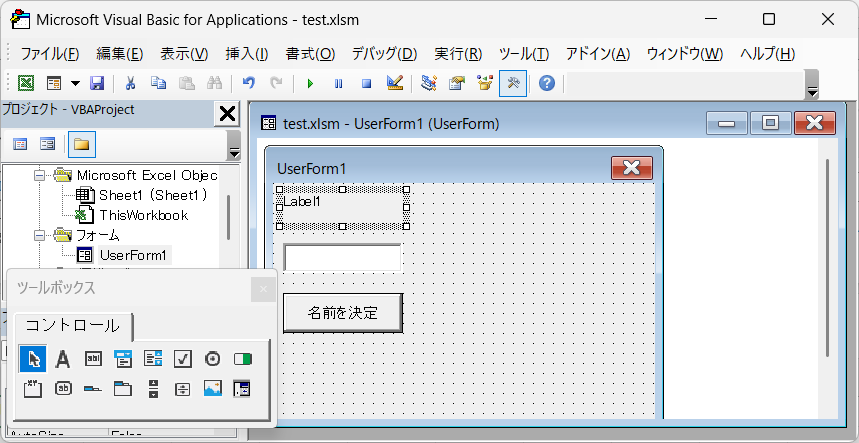Choose the Label (A) control tool
This screenshot has height=443, width=859.
click(x=63, y=359)
